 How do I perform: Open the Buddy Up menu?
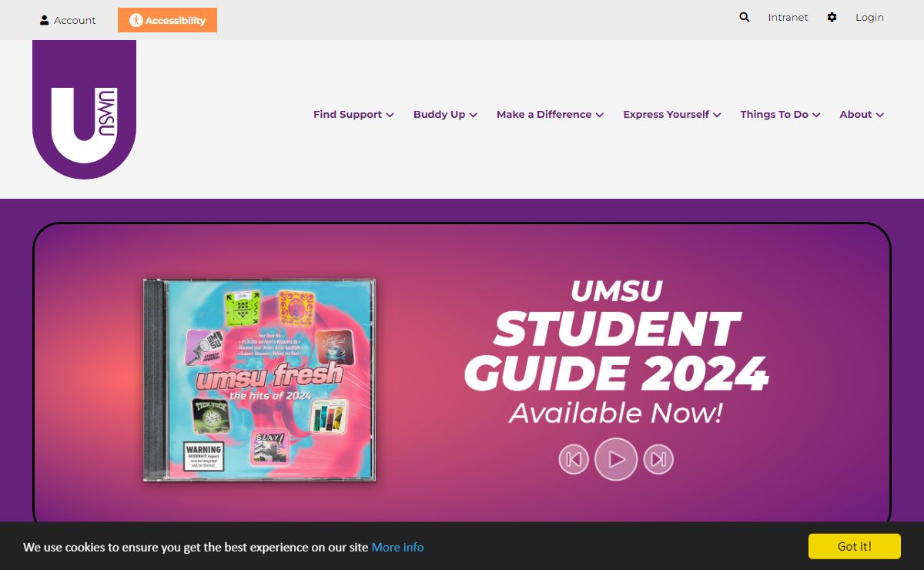coord(445,114)
